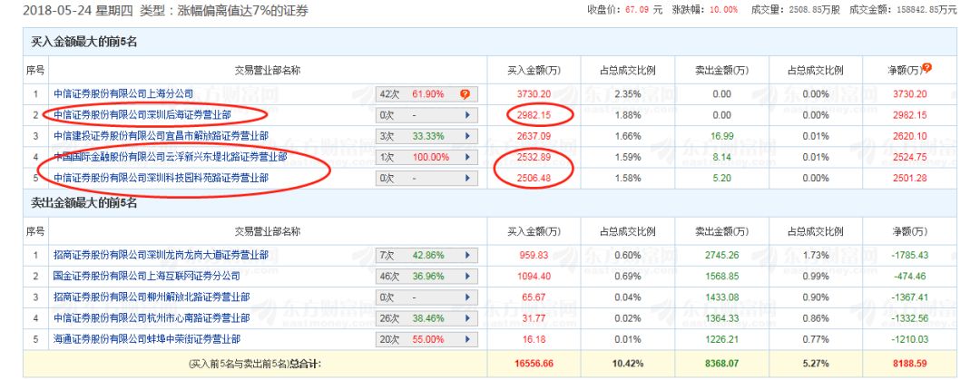This screenshot has height=380, width=980.
Task: Open 中信证券深圳科技园科苑路 link
Action: pyautogui.click(x=162, y=178)
